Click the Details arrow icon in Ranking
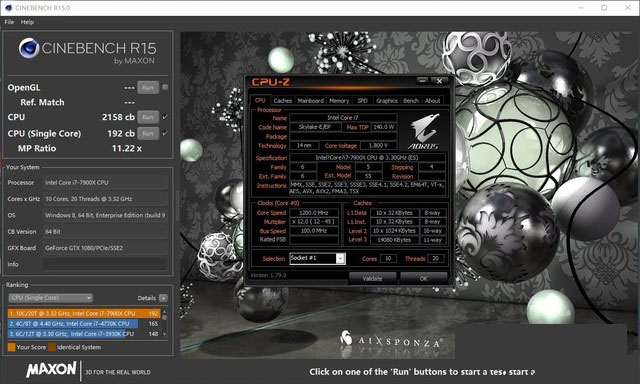This screenshot has width=640, height=384. pyautogui.click(x=163, y=298)
